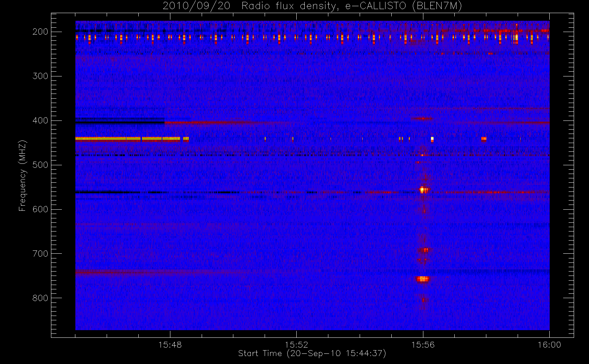
Task: Click the 800 frequency tick label
Action: (40, 298)
